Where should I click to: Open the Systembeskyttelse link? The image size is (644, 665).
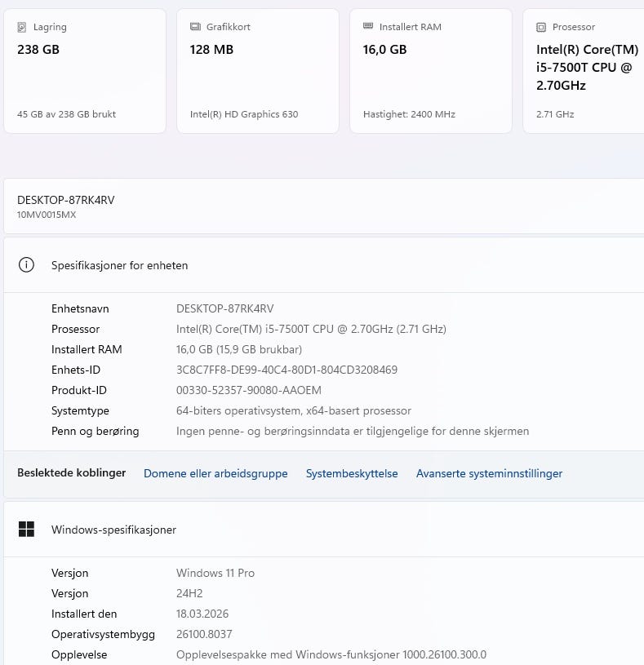(352, 473)
